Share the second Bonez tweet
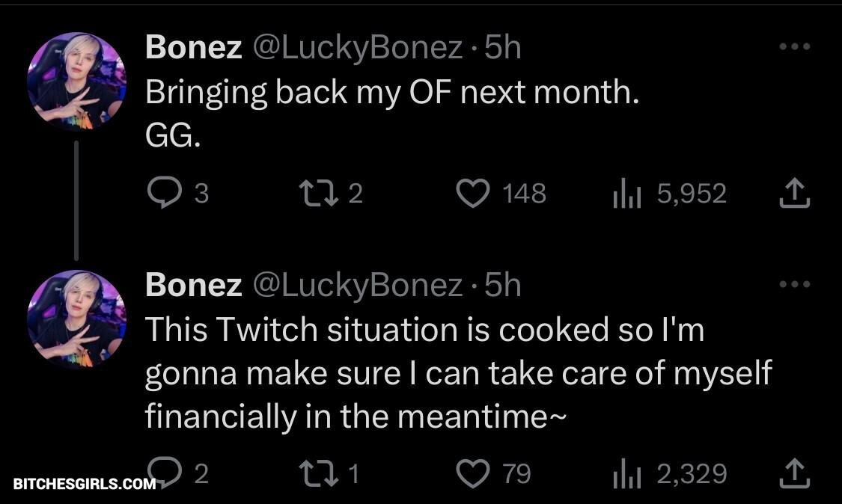The image size is (842, 504). point(795,474)
